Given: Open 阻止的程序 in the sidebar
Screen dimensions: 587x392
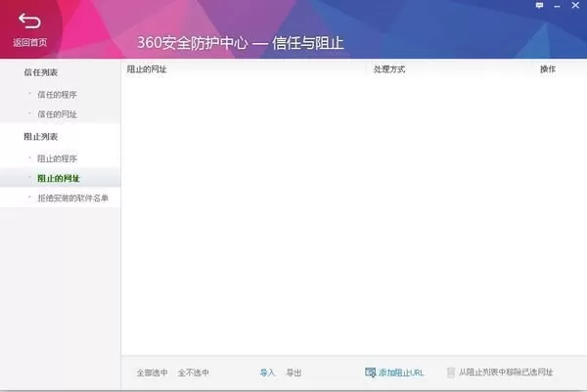Looking at the screenshot, I should point(57,158).
